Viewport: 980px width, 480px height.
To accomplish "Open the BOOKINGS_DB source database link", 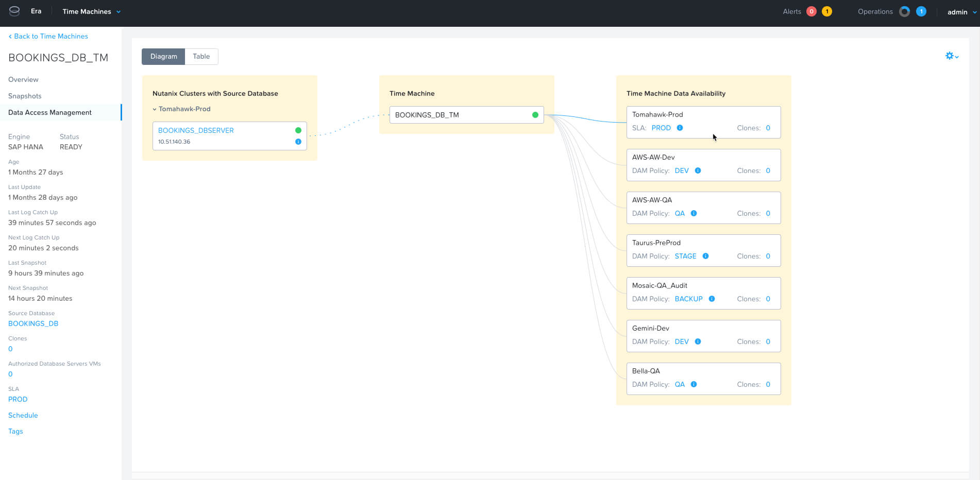I will pos(33,323).
